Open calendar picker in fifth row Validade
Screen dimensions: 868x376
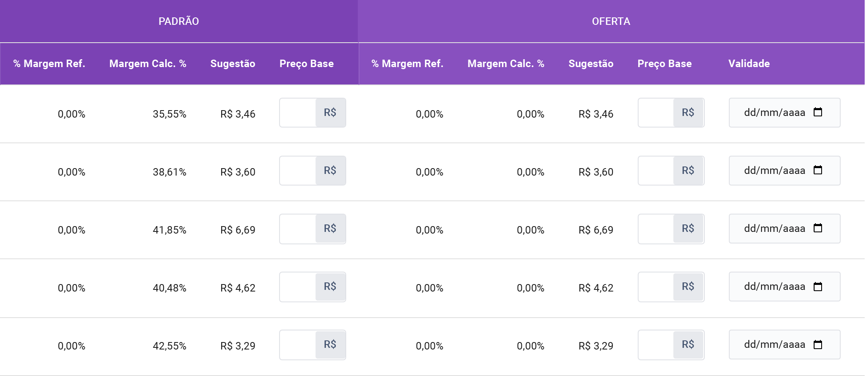817,345
